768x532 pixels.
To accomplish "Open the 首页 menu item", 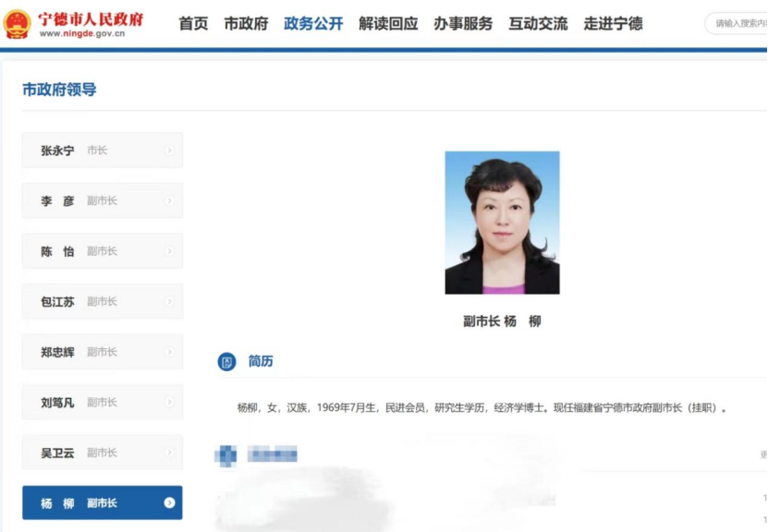I will [x=191, y=25].
